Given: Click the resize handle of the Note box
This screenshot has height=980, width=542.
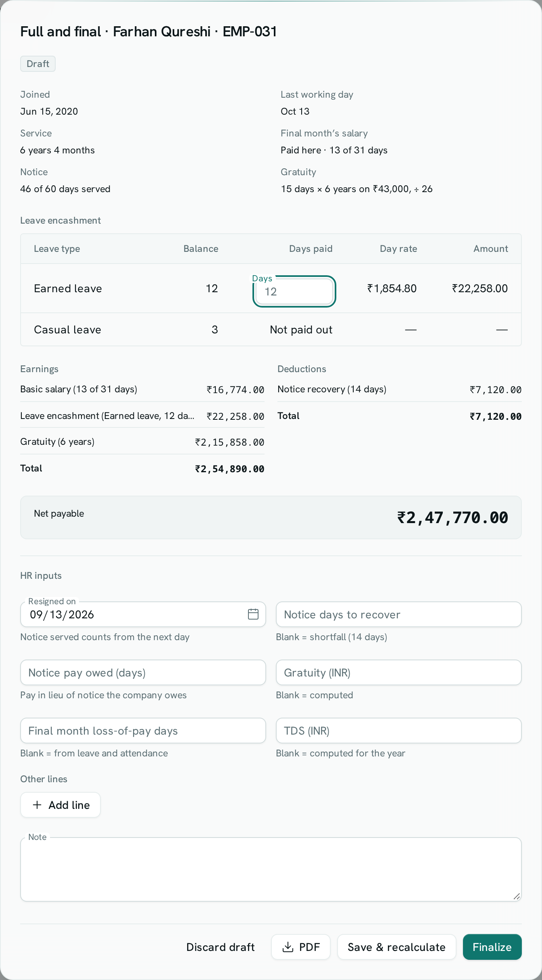Looking at the screenshot, I should (x=517, y=896).
